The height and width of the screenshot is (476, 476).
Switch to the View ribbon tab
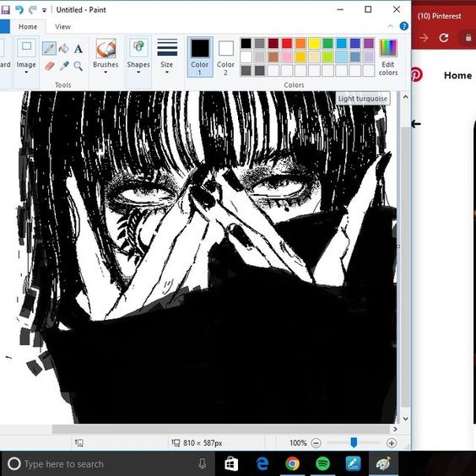62,27
